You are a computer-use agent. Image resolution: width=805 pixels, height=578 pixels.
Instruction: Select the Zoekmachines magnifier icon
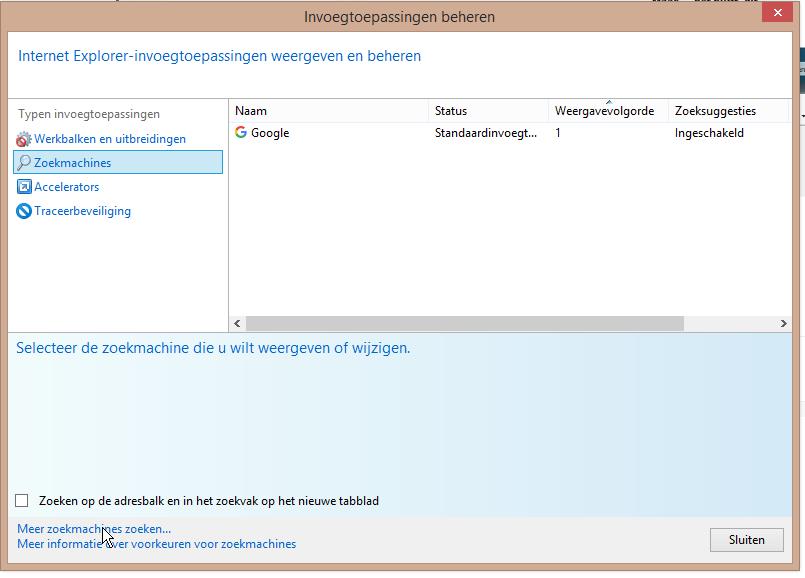pyautogui.click(x=24, y=163)
